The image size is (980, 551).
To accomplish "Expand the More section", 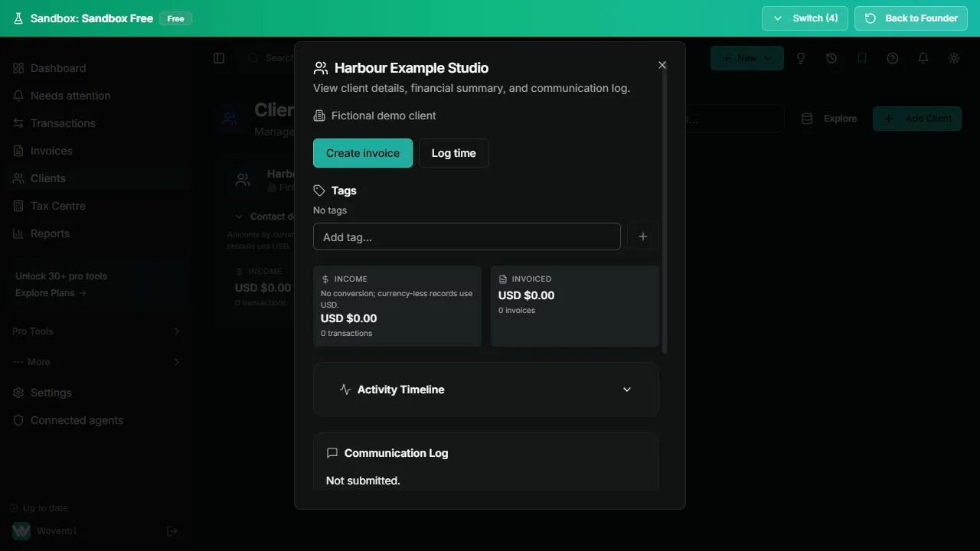I will pyautogui.click(x=95, y=362).
